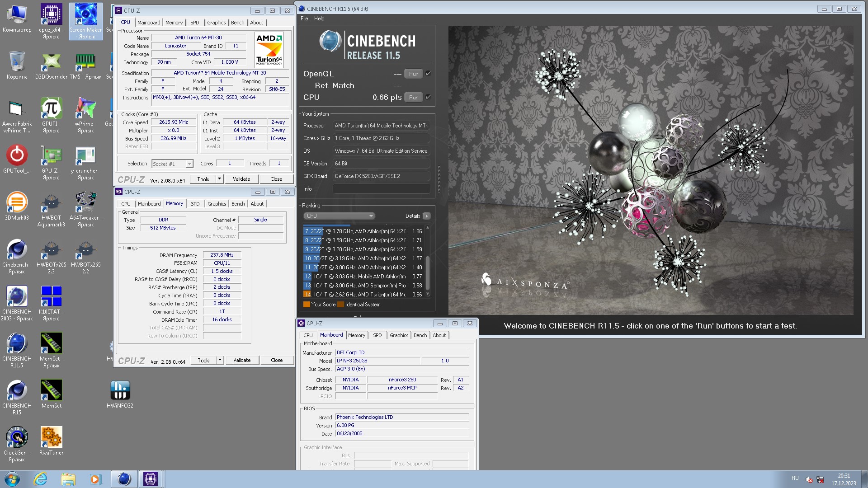Click Validate in top CPU-Z window
The width and height of the screenshot is (868, 488).
click(x=241, y=179)
